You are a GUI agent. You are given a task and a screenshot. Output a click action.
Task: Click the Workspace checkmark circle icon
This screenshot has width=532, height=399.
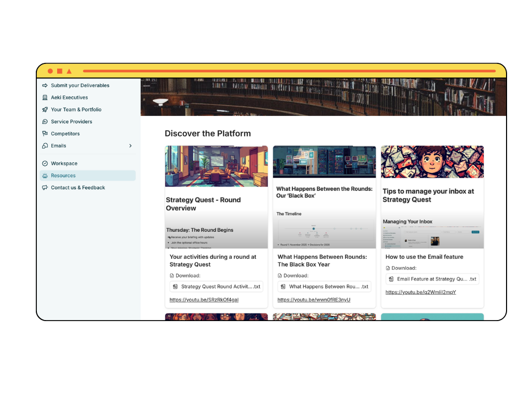point(45,164)
